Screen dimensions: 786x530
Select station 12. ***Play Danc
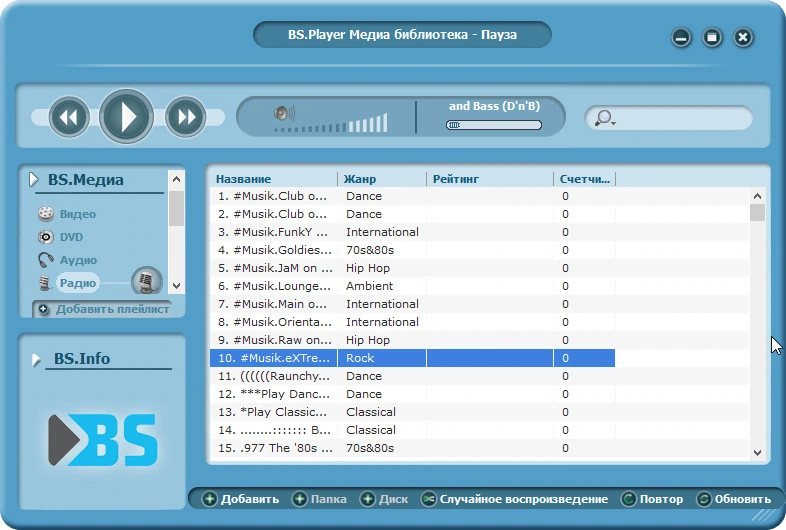pyautogui.click(x=412, y=394)
